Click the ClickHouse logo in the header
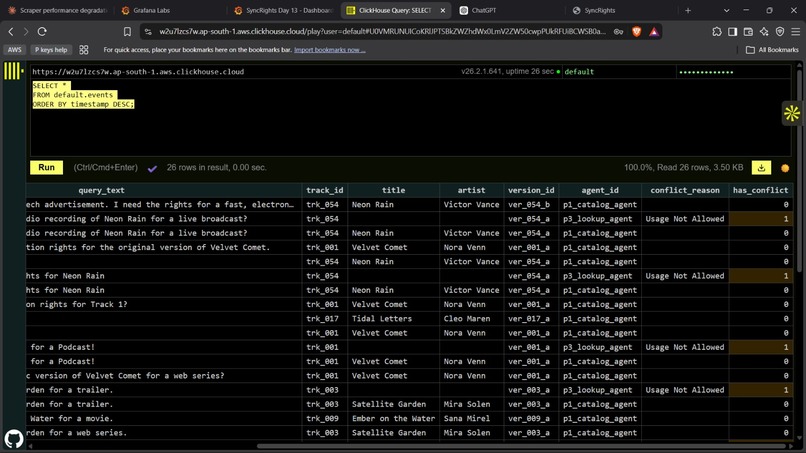The image size is (806, 453). click(x=14, y=71)
